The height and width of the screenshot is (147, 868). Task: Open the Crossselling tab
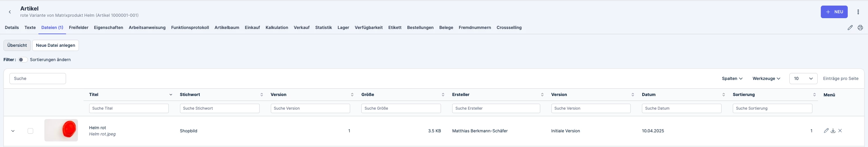coord(509,28)
